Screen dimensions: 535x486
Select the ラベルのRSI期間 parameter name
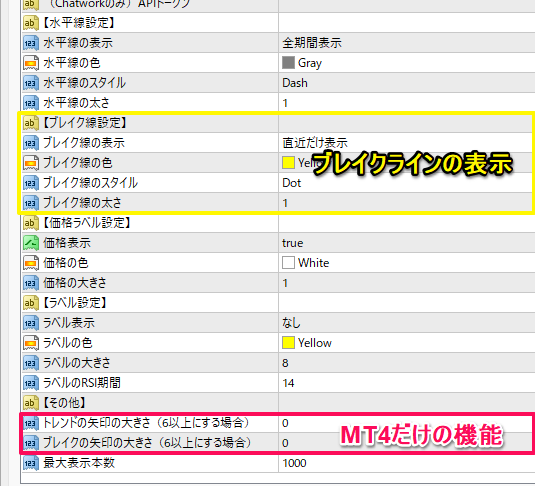pyautogui.click(x=82, y=383)
